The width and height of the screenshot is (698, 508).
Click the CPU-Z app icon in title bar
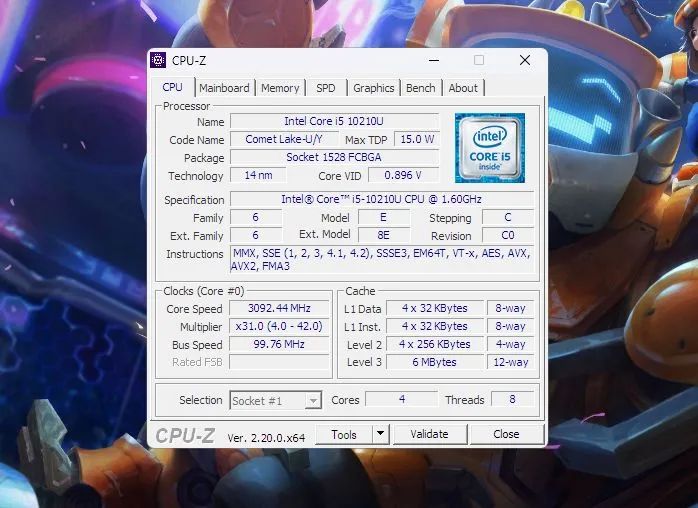158,60
